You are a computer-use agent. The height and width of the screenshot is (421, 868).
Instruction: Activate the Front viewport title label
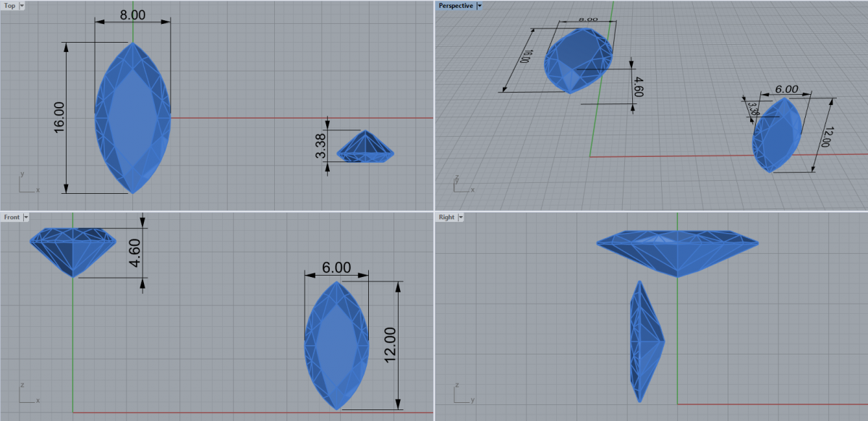coord(12,217)
